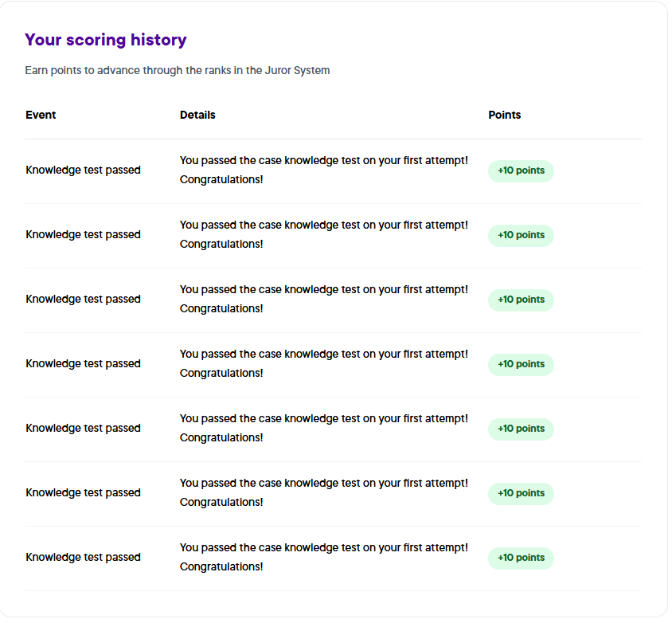Image resolution: width=672 pixels, height=623 pixels.
Task: Select the fourth 'Knowledge test passed' entry
Action: [x=83, y=363]
